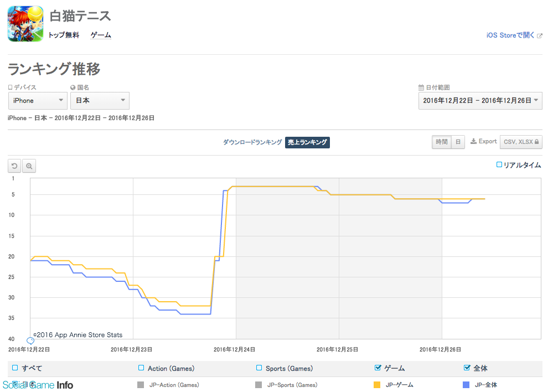Check the すべて checkbox
This screenshot has width=553, height=392.
15,368
